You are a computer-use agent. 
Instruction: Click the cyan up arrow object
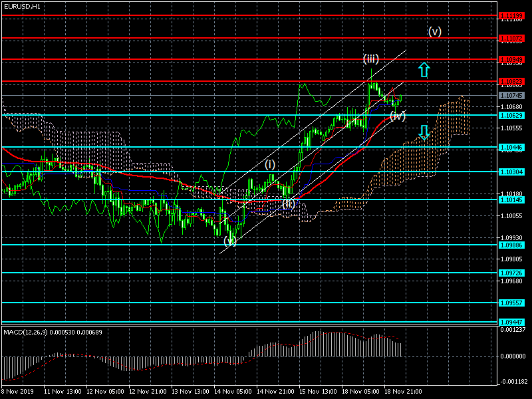[424, 70]
